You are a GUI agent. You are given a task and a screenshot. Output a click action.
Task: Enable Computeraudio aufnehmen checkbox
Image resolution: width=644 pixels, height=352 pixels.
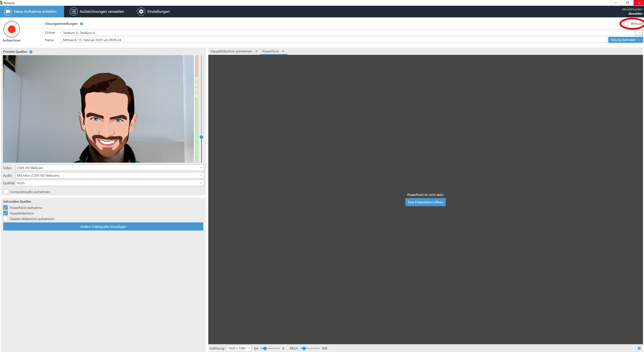pyautogui.click(x=6, y=192)
